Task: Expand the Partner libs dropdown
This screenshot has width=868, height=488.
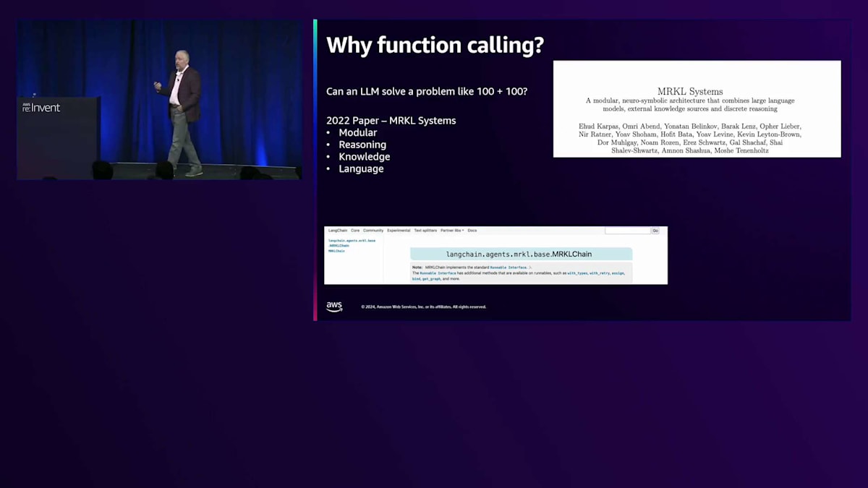Action: [452, 231]
